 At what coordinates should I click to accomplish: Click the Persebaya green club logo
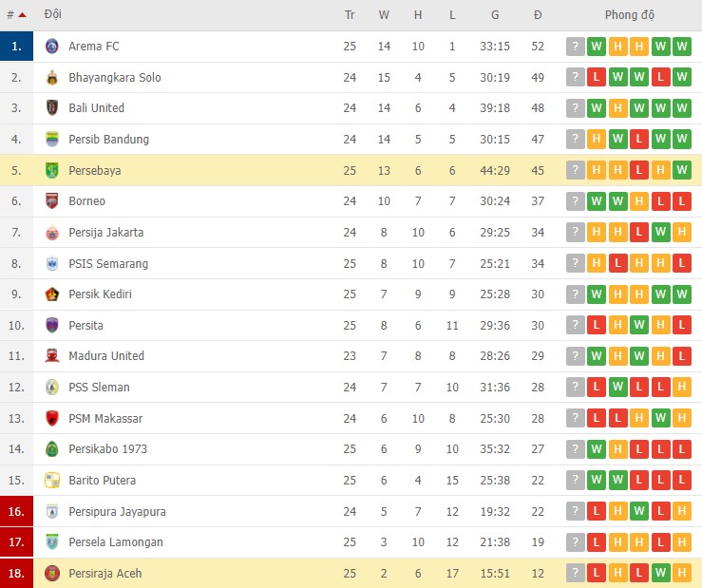(x=51, y=170)
